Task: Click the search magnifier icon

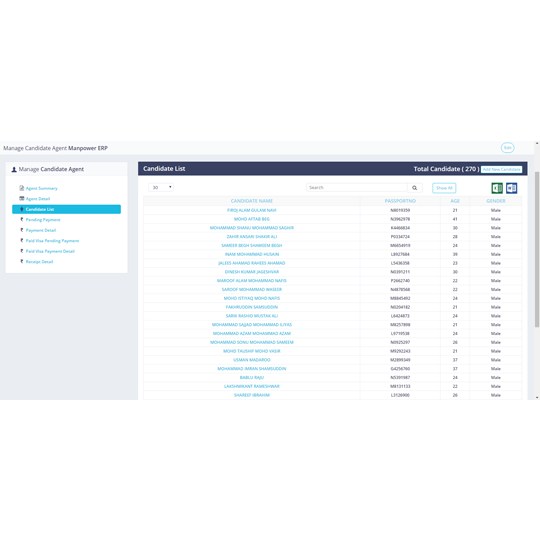Action: point(415,188)
